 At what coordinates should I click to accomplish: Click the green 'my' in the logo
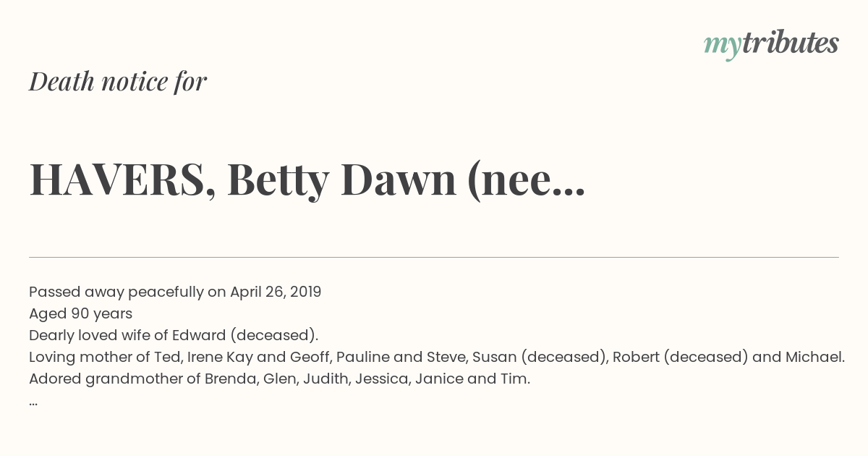pos(723,46)
